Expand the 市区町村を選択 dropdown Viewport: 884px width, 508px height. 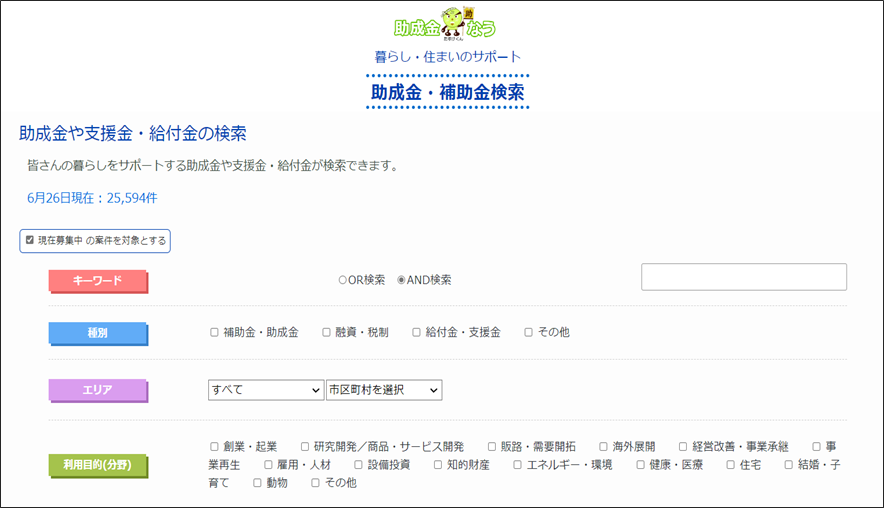tap(384, 390)
